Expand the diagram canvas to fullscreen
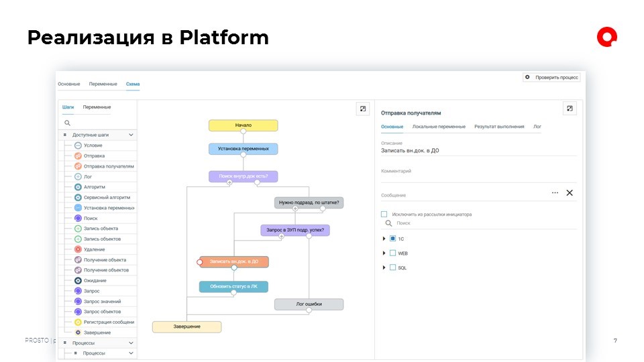The height and width of the screenshot is (362, 644). (x=362, y=109)
